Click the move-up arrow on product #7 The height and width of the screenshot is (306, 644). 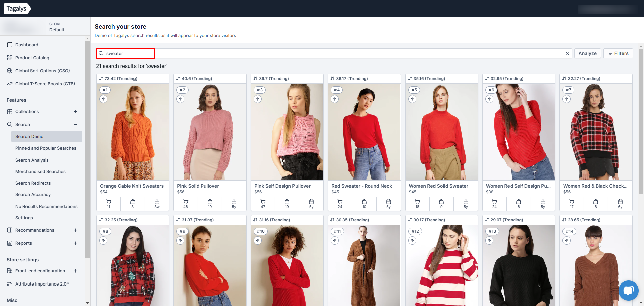(567, 99)
